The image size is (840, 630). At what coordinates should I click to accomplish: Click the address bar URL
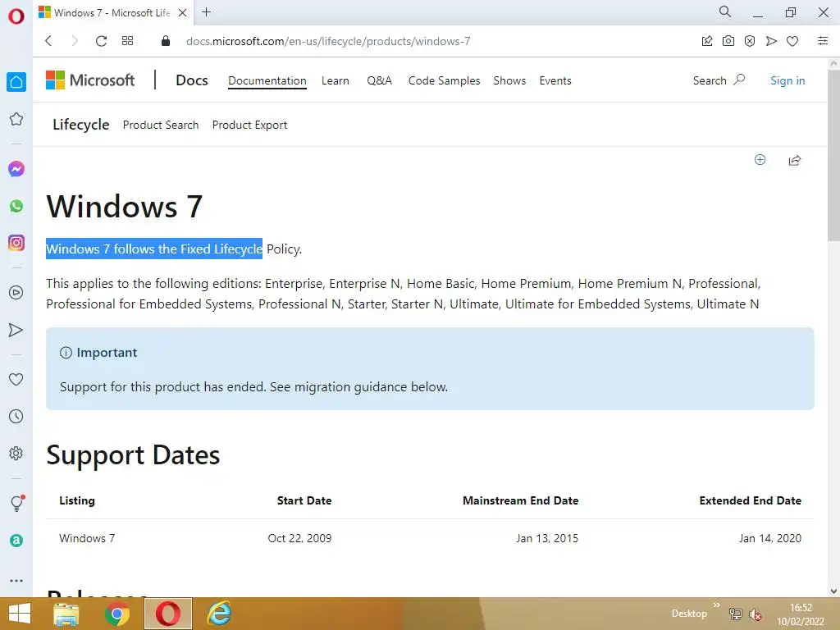(x=328, y=41)
